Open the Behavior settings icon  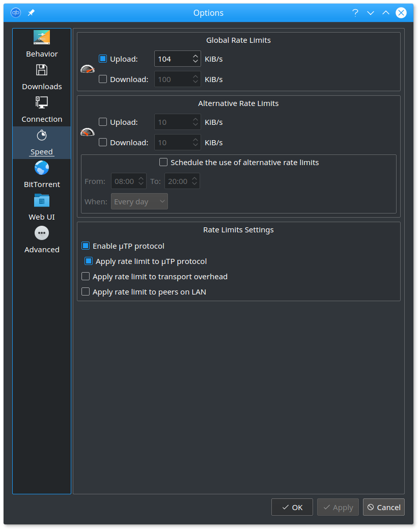click(x=42, y=38)
